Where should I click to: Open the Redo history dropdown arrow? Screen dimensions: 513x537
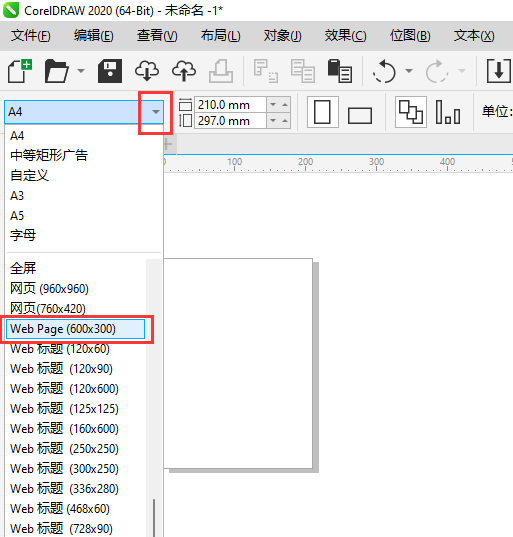(x=462, y=71)
